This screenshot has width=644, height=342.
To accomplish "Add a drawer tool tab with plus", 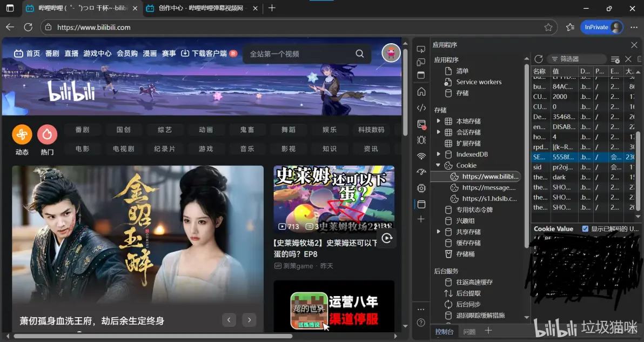I will [x=488, y=331].
